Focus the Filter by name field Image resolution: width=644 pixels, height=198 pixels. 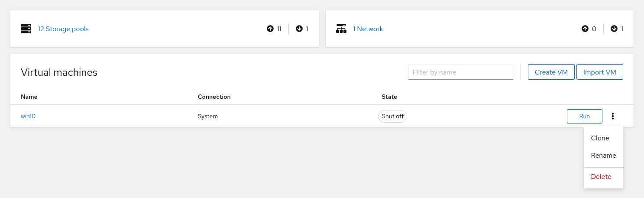pos(460,72)
